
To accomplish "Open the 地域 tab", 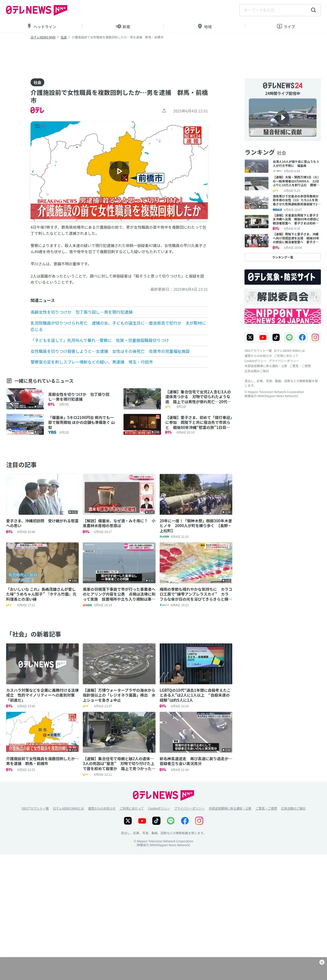I will coord(205,27).
